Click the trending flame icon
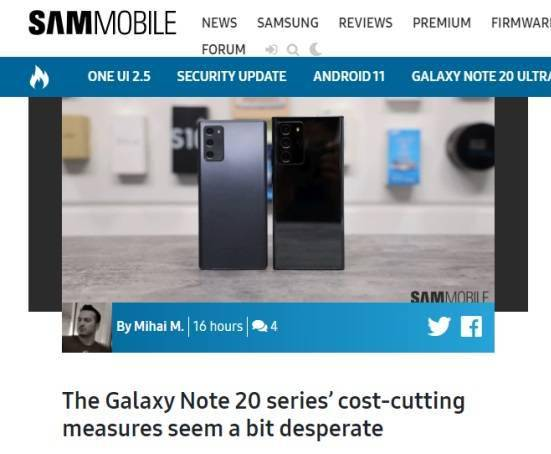Viewport: 551px width, 454px height. (39, 77)
